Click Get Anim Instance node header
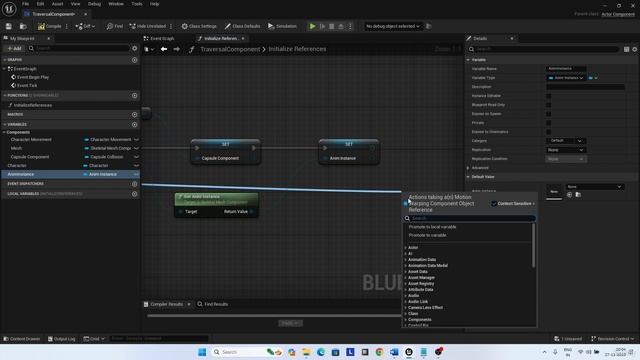The height and width of the screenshot is (360, 640). coord(216,199)
